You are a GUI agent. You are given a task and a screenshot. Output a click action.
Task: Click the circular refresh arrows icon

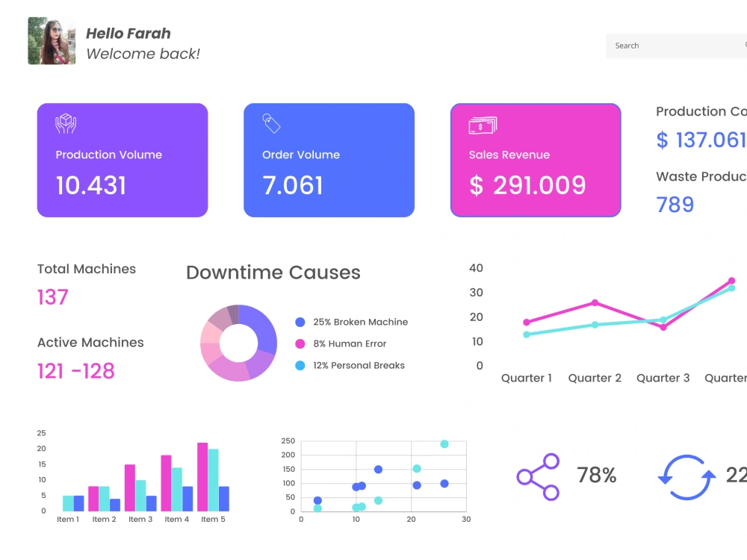tap(686, 477)
